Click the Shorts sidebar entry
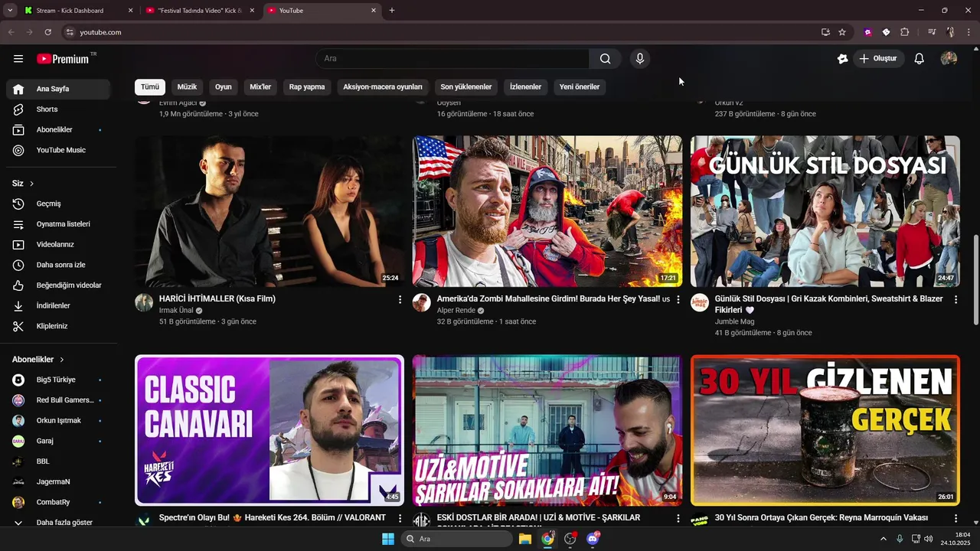 click(58, 109)
